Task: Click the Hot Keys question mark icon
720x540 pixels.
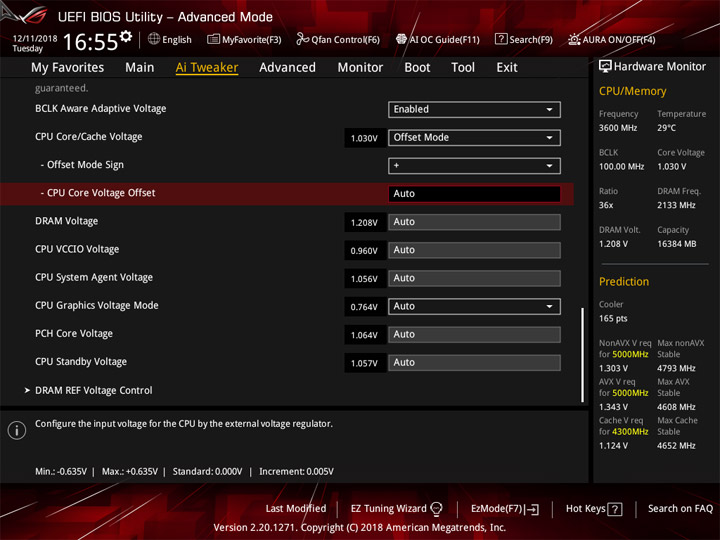Action: pos(615,509)
